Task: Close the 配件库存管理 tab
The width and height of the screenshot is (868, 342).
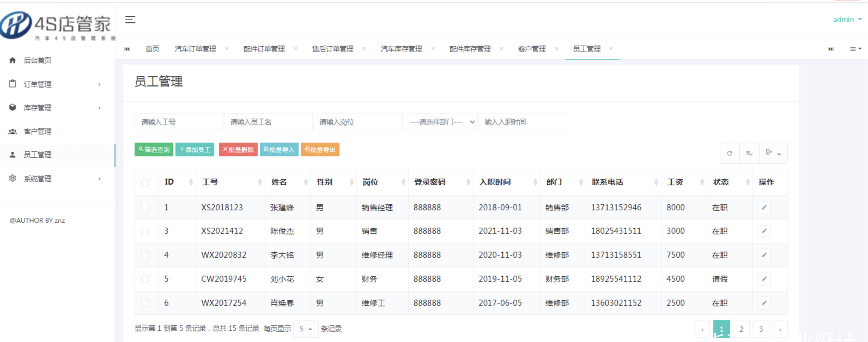Action: 502,49
